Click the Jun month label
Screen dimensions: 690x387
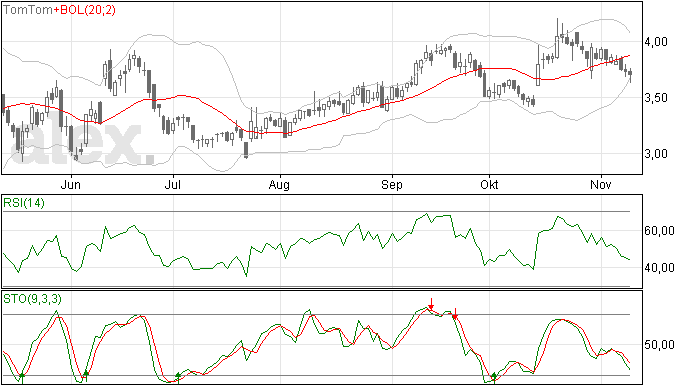point(70,184)
